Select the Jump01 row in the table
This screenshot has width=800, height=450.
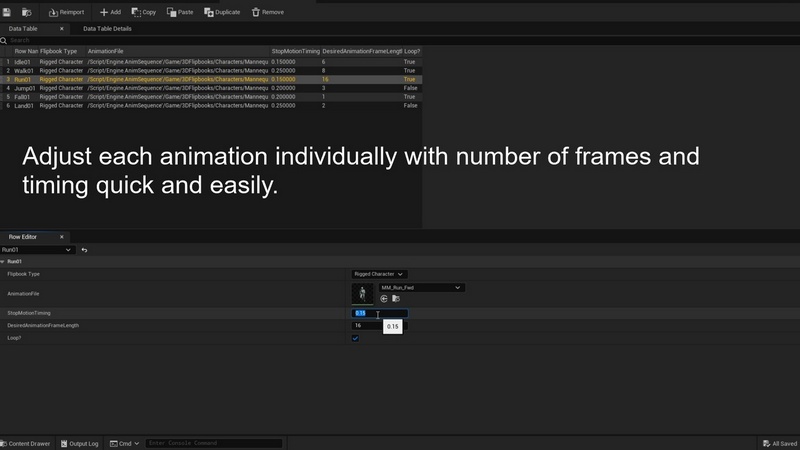point(25,88)
